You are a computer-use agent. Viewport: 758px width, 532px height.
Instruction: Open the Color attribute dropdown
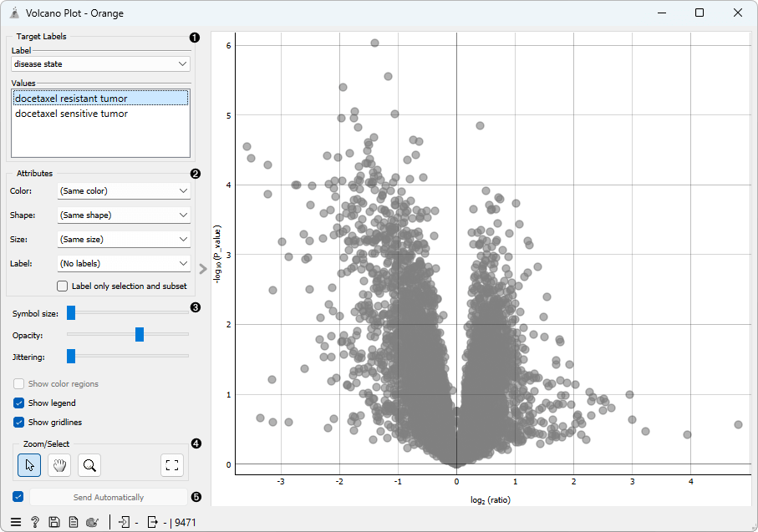click(x=124, y=191)
